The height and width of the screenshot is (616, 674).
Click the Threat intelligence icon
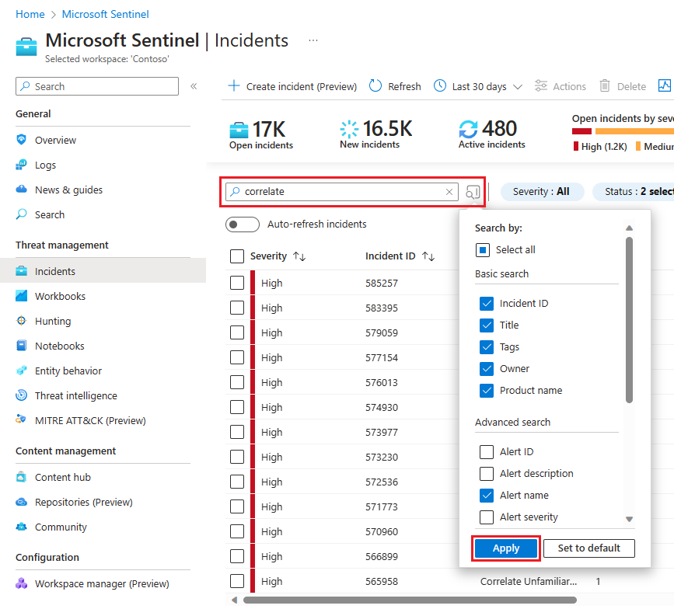(21, 395)
